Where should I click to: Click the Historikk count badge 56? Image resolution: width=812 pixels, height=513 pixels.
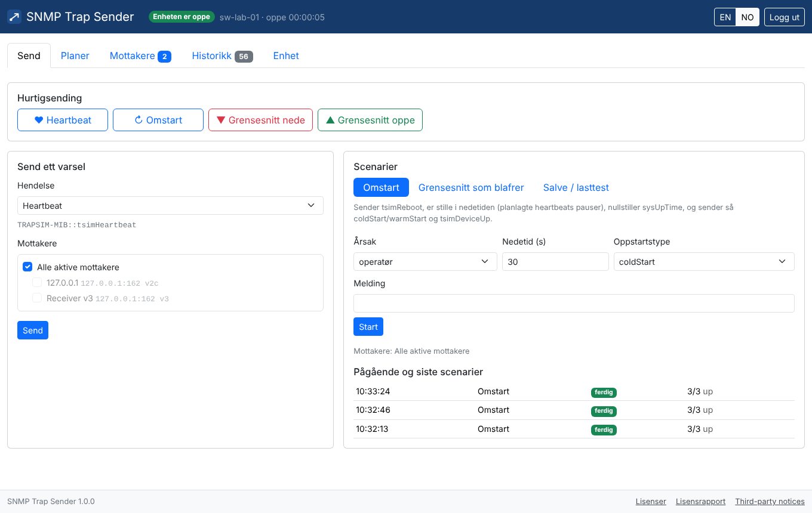pyautogui.click(x=244, y=57)
